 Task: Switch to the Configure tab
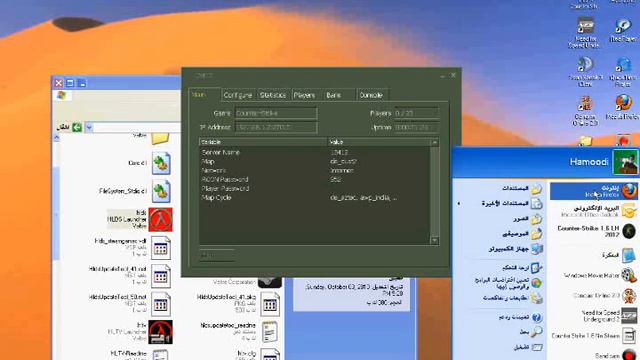[x=238, y=95]
